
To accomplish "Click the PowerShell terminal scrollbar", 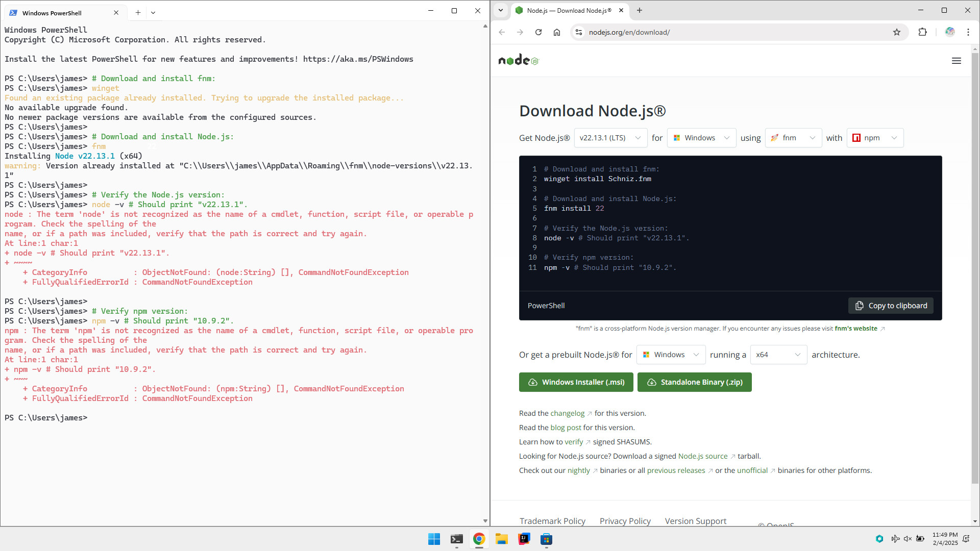I will [485, 273].
